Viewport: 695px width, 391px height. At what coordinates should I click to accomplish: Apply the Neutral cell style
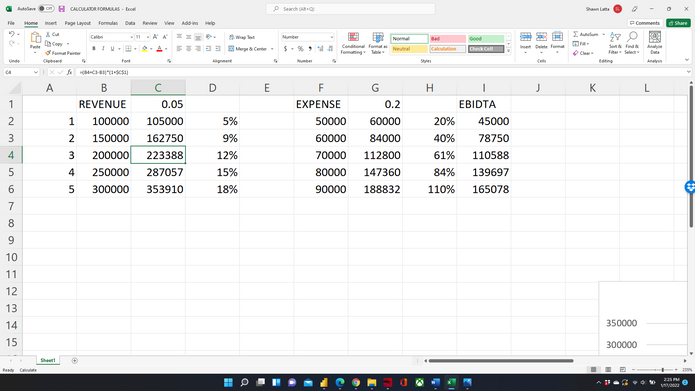[x=409, y=49]
